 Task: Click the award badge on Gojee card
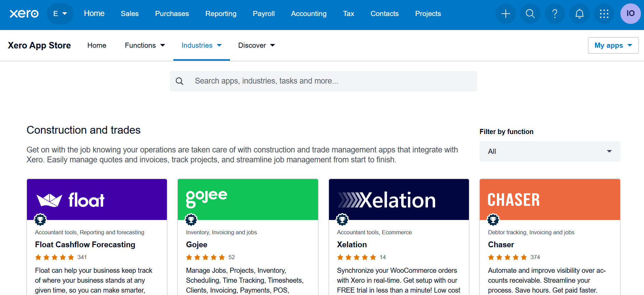pyautogui.click(x=191, y=219)
